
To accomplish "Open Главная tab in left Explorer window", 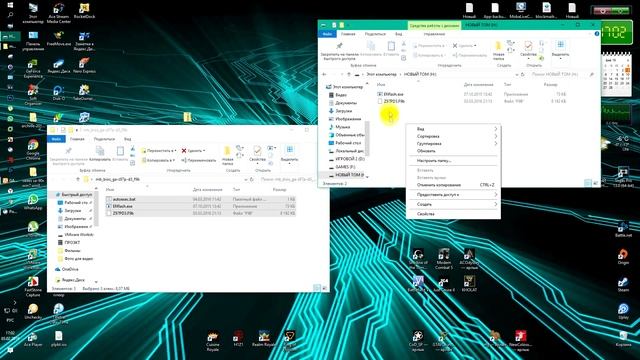I will [77, 139].
